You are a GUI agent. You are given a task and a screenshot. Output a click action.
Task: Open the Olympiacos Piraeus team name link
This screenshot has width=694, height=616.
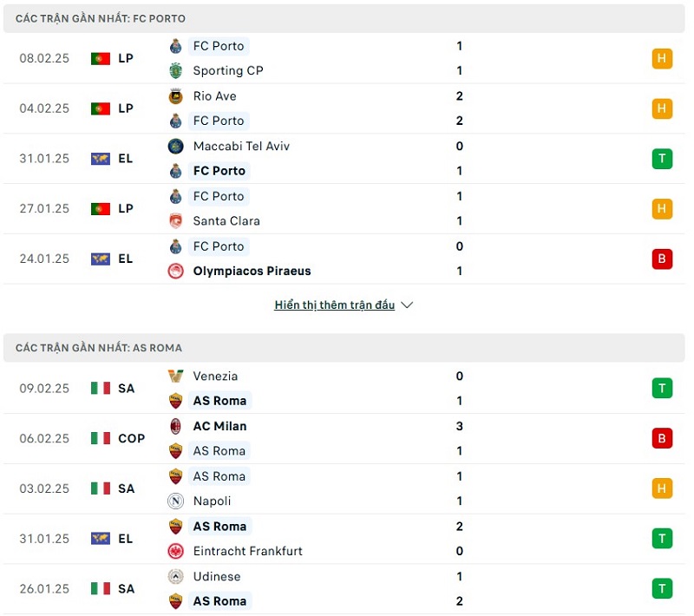pos(252,272)
